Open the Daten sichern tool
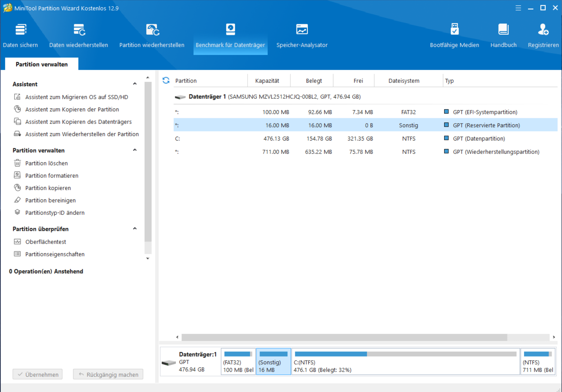Viewport: 562px width, 392px height. [20, 35]
